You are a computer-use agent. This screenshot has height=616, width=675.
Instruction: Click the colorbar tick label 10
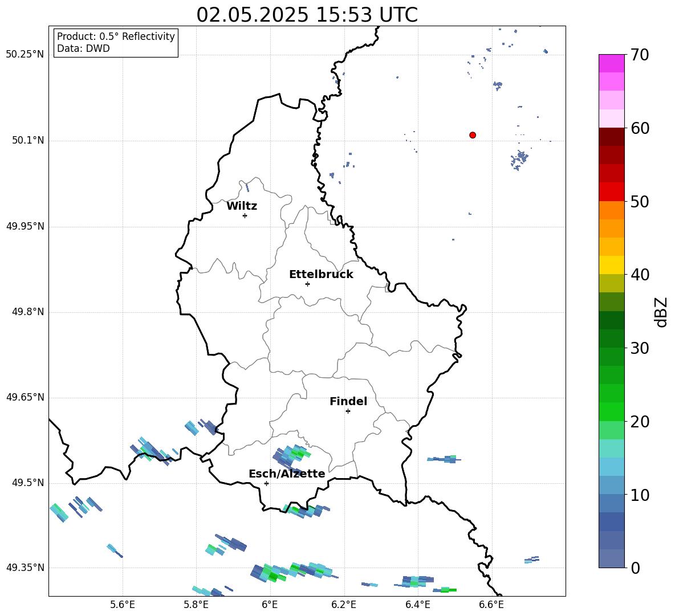click(640, 495)
